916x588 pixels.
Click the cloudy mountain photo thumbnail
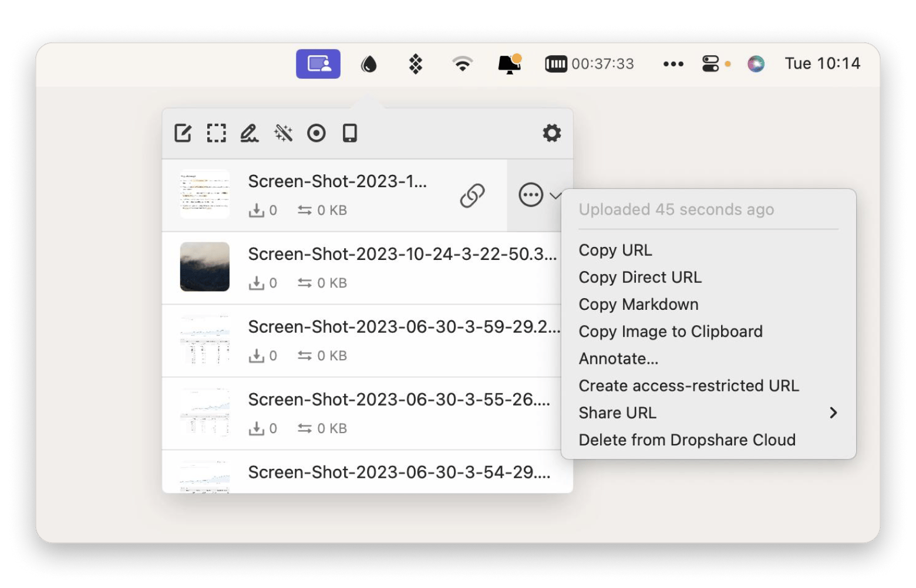pos(204,267)
